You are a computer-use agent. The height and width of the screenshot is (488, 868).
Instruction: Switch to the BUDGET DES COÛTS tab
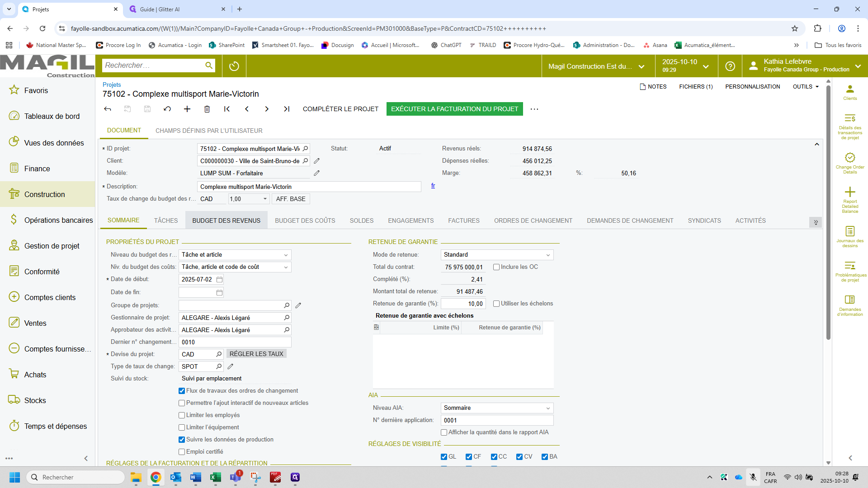(305, 221)
